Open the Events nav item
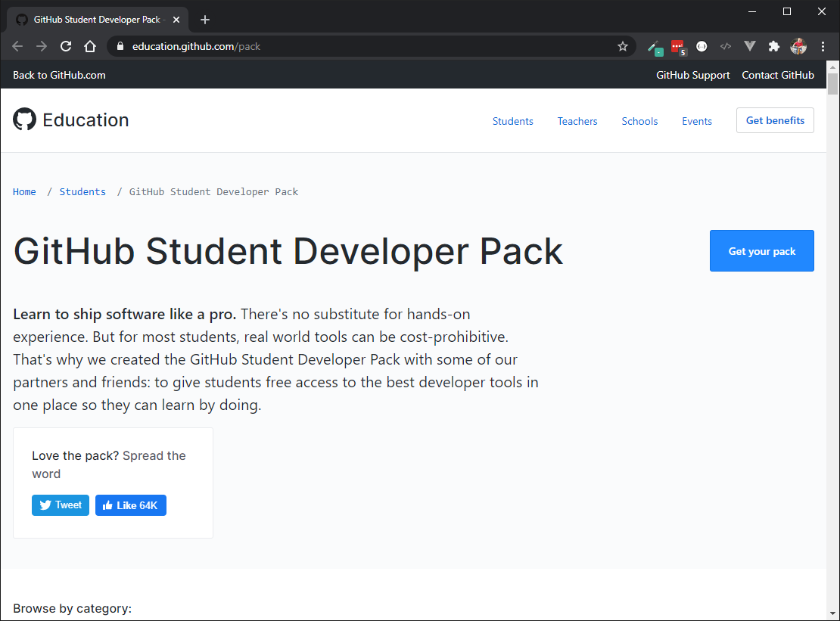The height and width of the screenshot is (621, 840). [x=696, y=121]
